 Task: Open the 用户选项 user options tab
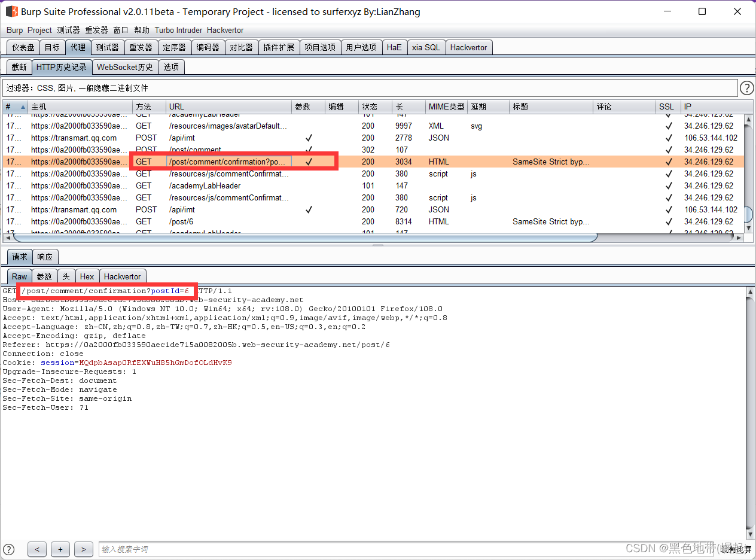(361, 47)
